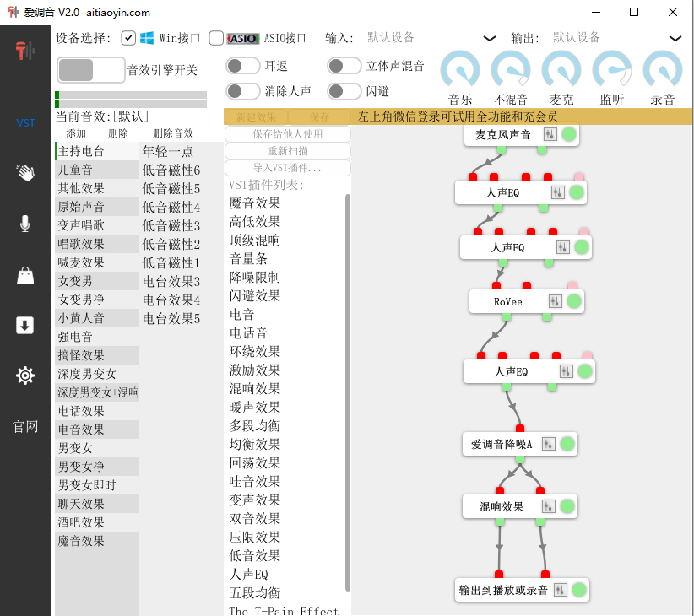The width and height of the screenshot is (694, 616).
Task: Select 降噪限制 in VST plugin list
Action: click(285, 278)
